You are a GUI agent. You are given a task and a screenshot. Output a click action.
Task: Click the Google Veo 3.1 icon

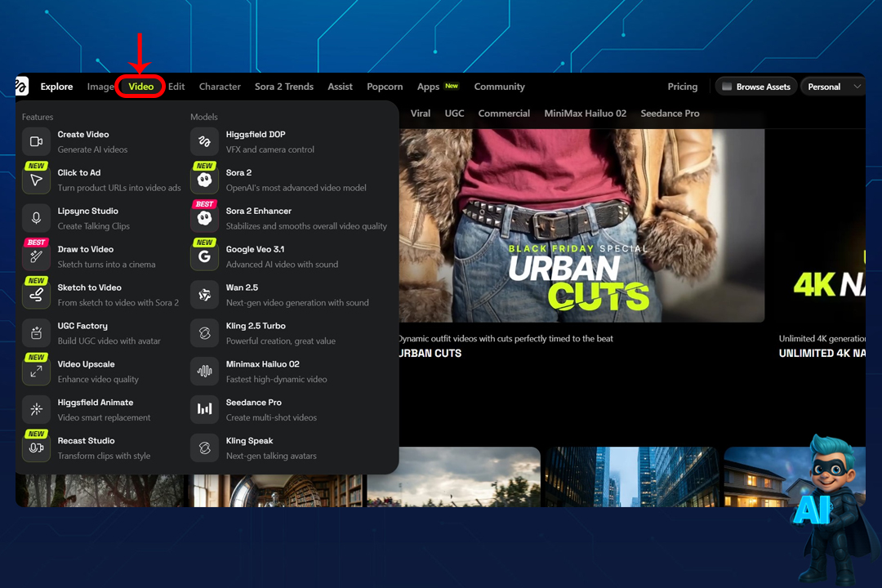(204, 257)
